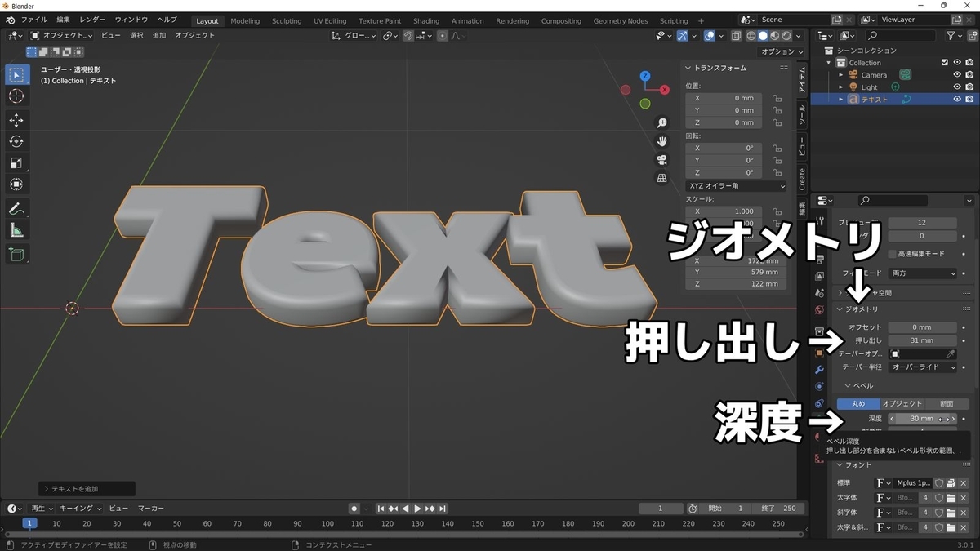This screenshot has height=551, width=980.
Task: Select the Move tool in the toolbar
Action: pos(16,120)
